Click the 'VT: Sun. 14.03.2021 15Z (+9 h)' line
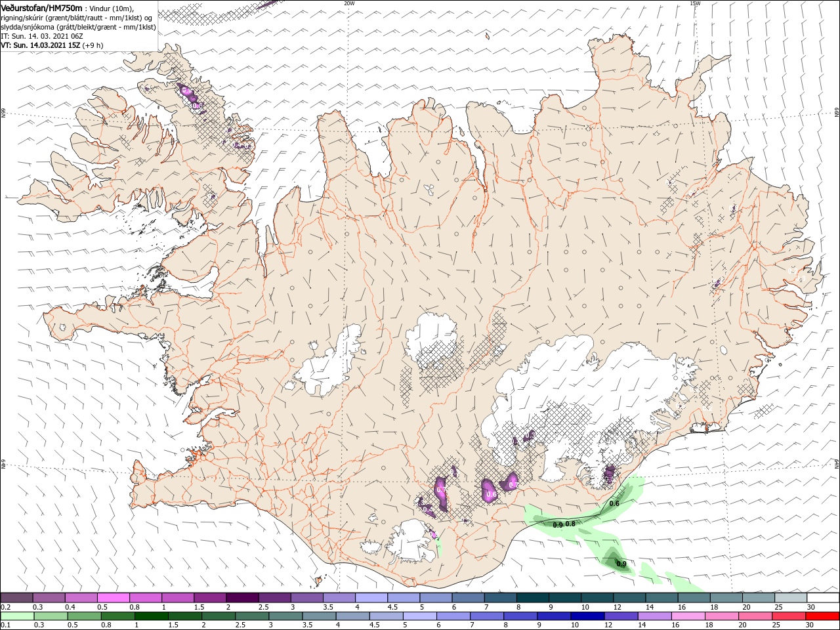Viewport: 840px width, 630px height. coord(52,45)
